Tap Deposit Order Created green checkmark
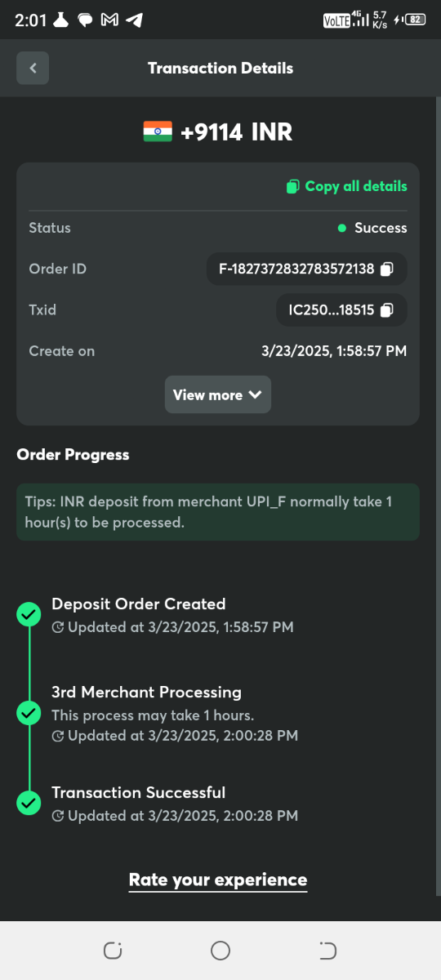The image size is (441, 980). click(x=29, y=614)
